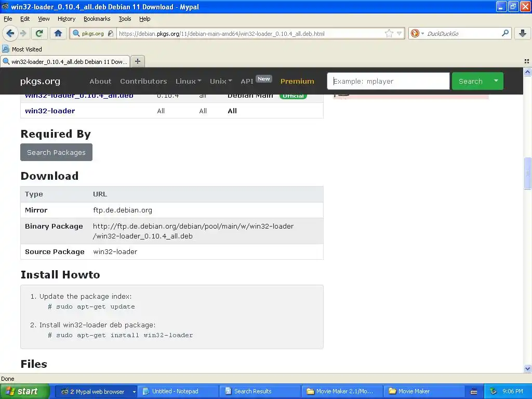The width and height of the screenshot is (532, 399).
Task: Go back with the Back arrow button
Action: (x=10, y=33)
